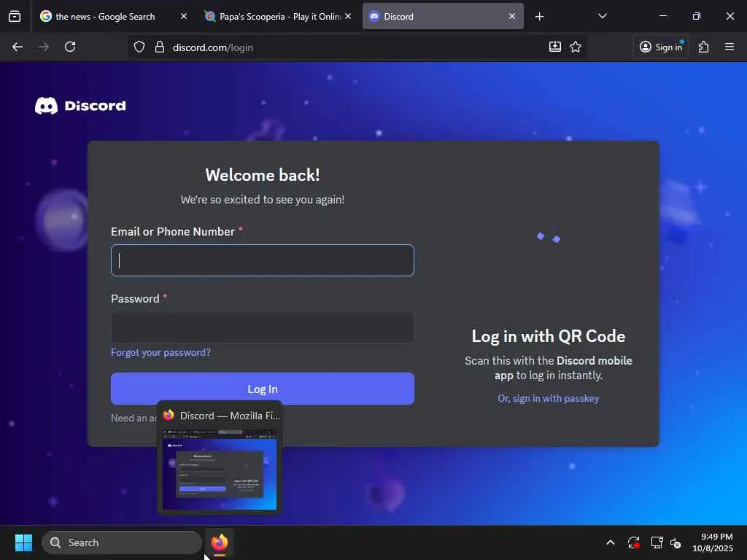Open the clock showing 9:49 PM
The width and height of the screenshot is (747, 560).
pos(713,542)
